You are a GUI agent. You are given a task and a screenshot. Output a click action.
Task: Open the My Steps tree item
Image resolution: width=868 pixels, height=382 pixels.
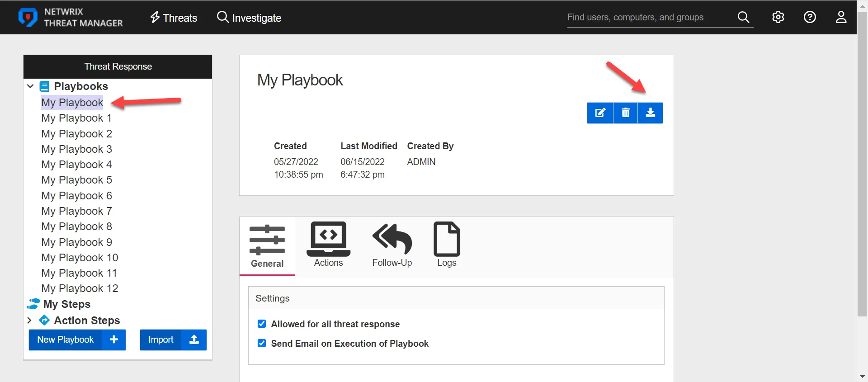coord(67,304)
